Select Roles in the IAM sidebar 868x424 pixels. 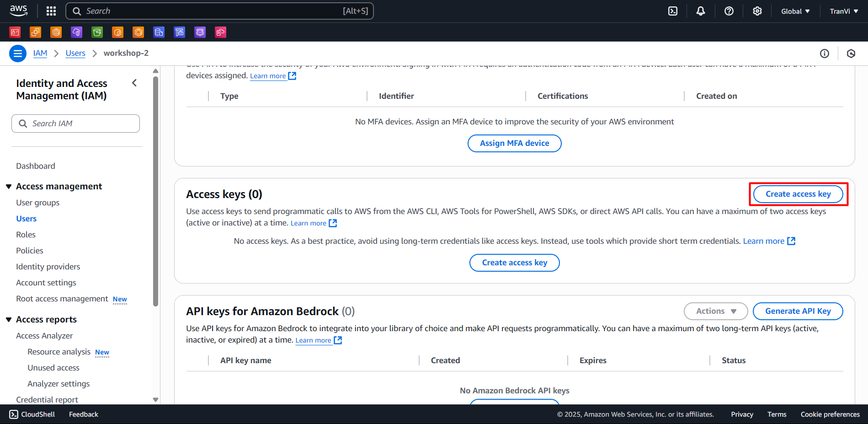[26, 234]
